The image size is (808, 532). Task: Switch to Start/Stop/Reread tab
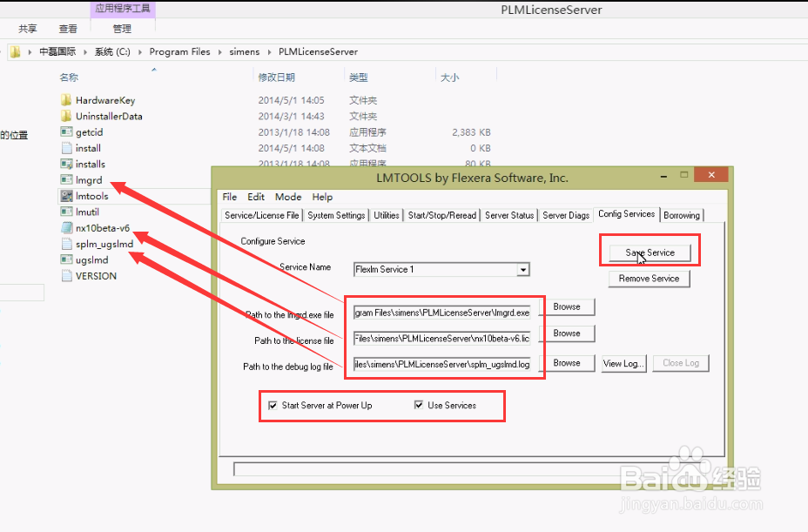pyautogui.click(x=442, y=215)
